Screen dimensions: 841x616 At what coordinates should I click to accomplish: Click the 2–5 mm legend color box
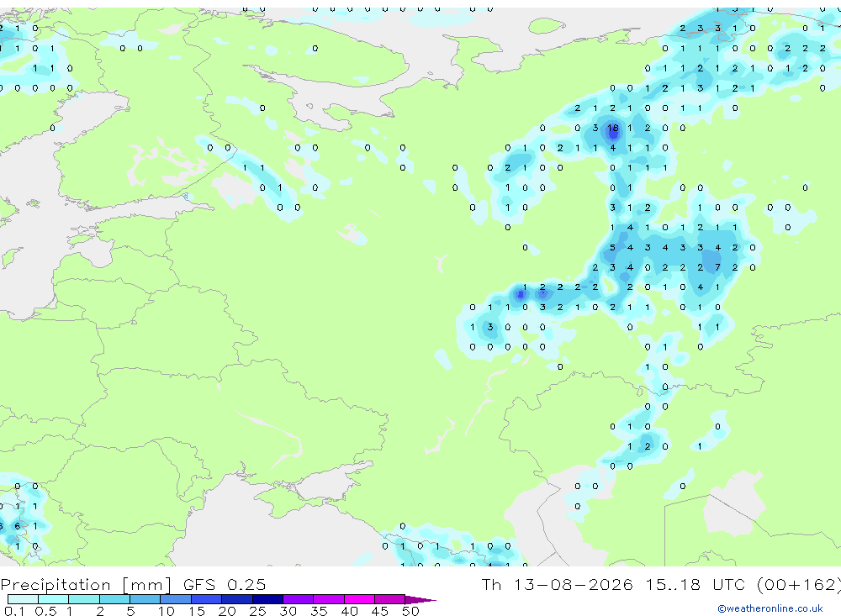[114, 599]
